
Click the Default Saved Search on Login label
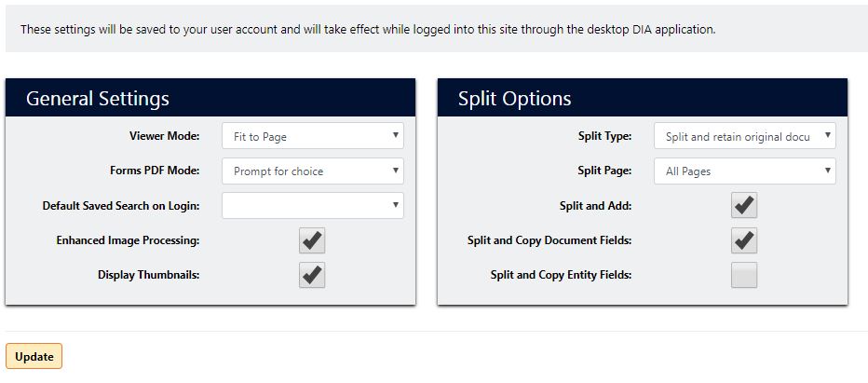(121, 206)
